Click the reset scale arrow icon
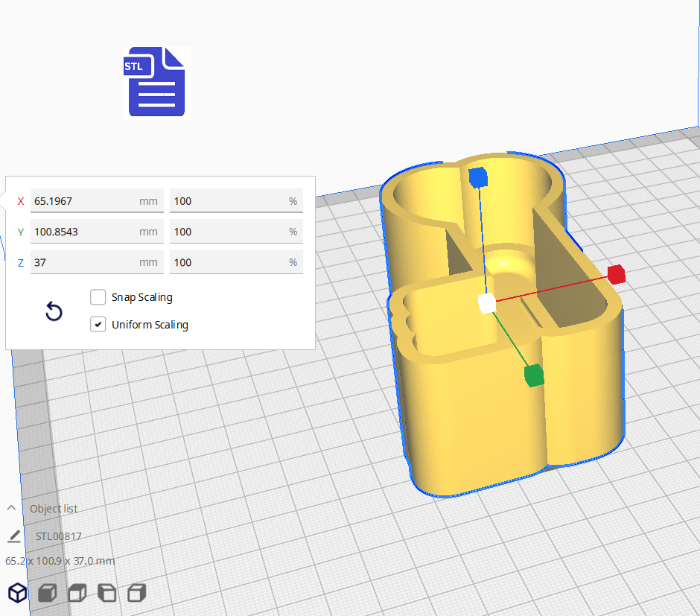This screenshot has width=700, height=616. 54,311
